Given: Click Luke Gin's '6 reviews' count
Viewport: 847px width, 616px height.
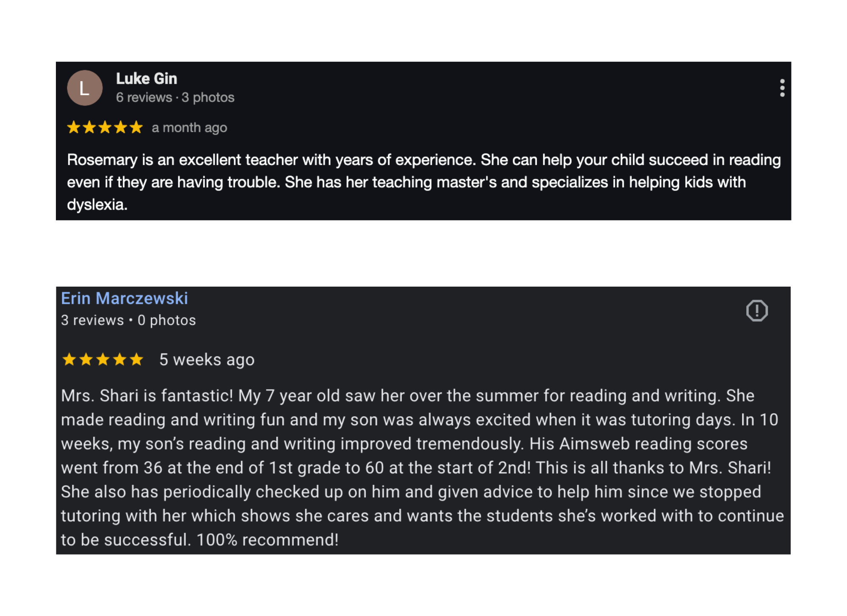Looking at the screenshot, I should pyautogui.click(x=144, y=97).
